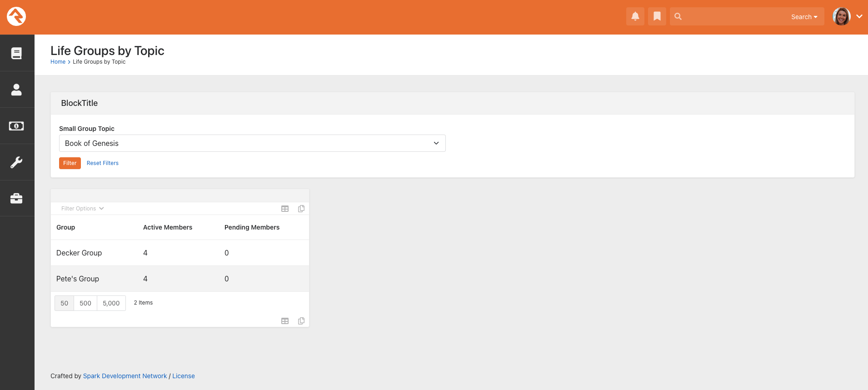This screenshot has height=390, width=868.
Task: Open the People sidebar icon
Action: click(16, 90)
